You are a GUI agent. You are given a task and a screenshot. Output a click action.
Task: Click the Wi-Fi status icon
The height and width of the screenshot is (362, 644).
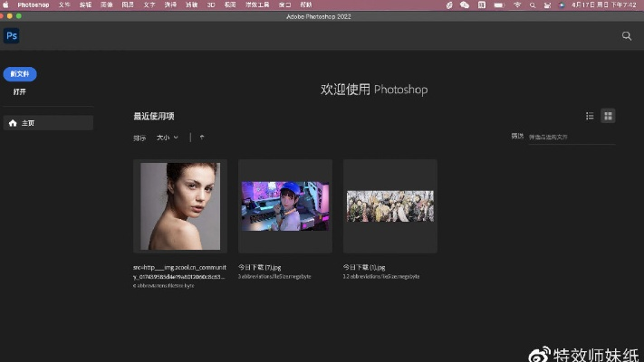tap(517, 5)
